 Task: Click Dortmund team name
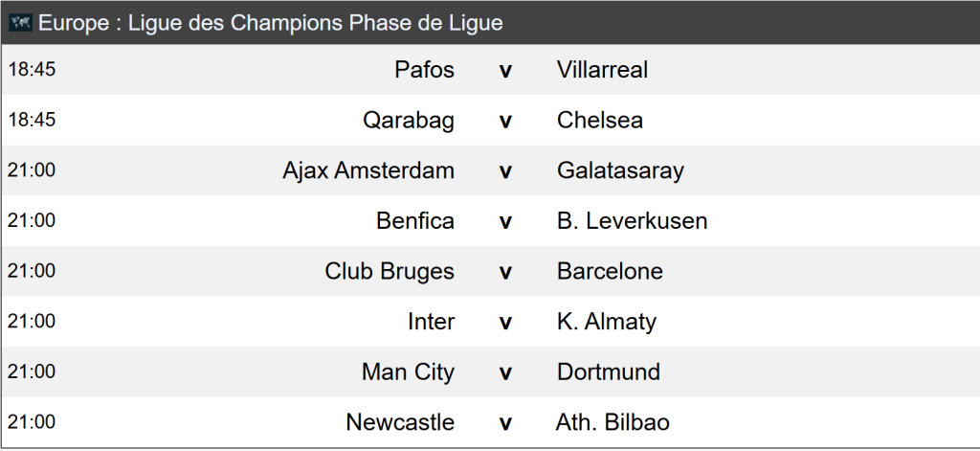609,372
